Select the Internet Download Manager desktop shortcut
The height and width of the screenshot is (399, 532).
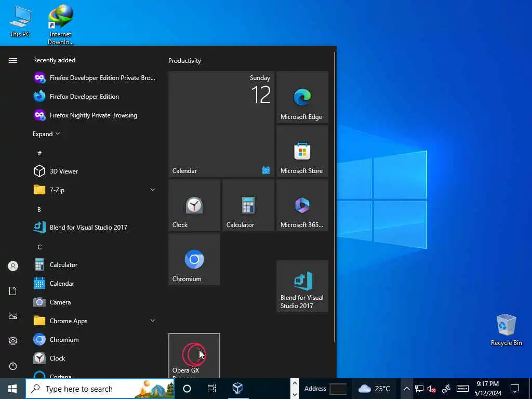pyautogui.click(x=60, y=24)
